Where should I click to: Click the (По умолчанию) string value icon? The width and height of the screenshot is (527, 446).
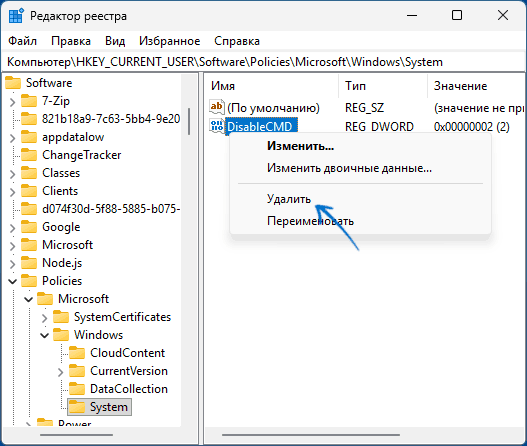[216, 107]
